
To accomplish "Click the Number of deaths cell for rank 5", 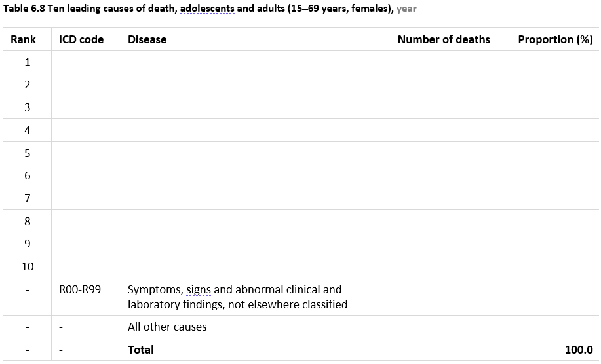I will tap(437, 153).
